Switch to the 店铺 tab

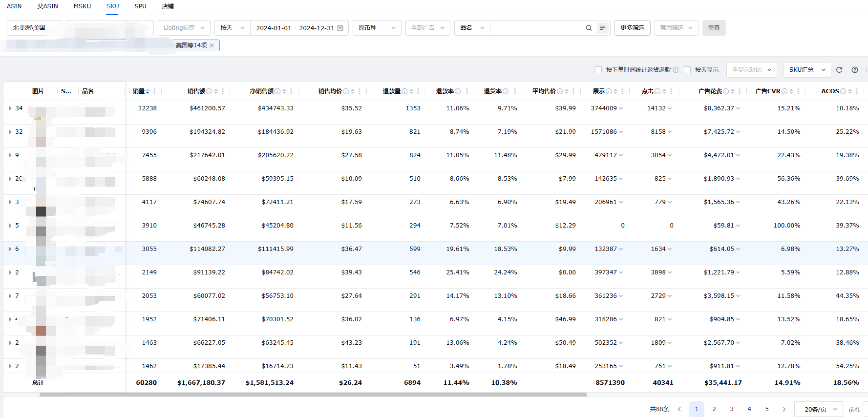168,6
